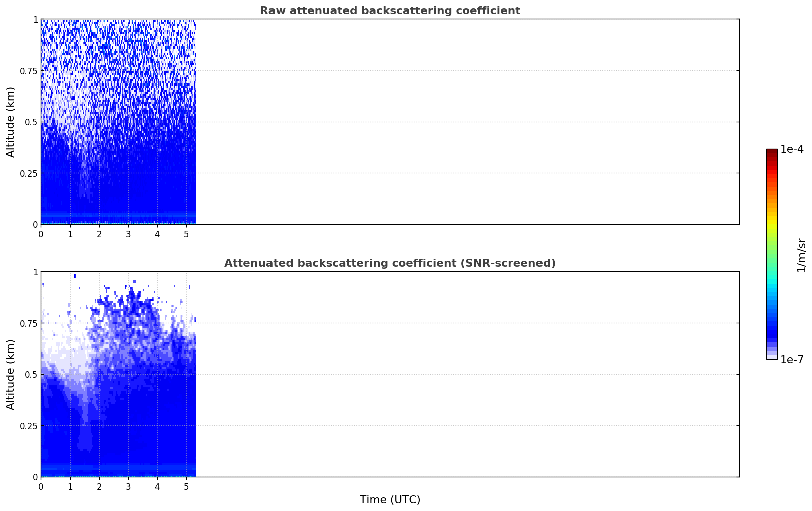Click the '3' time tick on top plot

[x=128, y=234]
